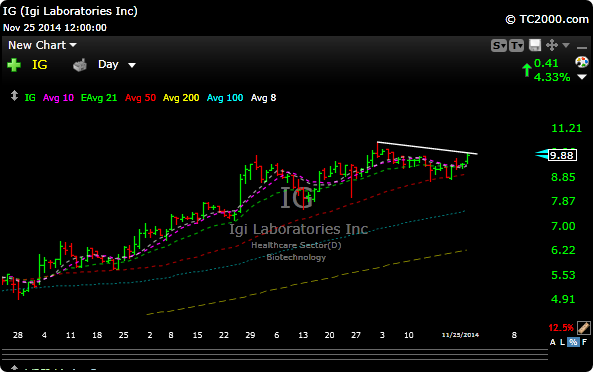
Task: Open the T dropdown button
Action: tap(516, 46)
